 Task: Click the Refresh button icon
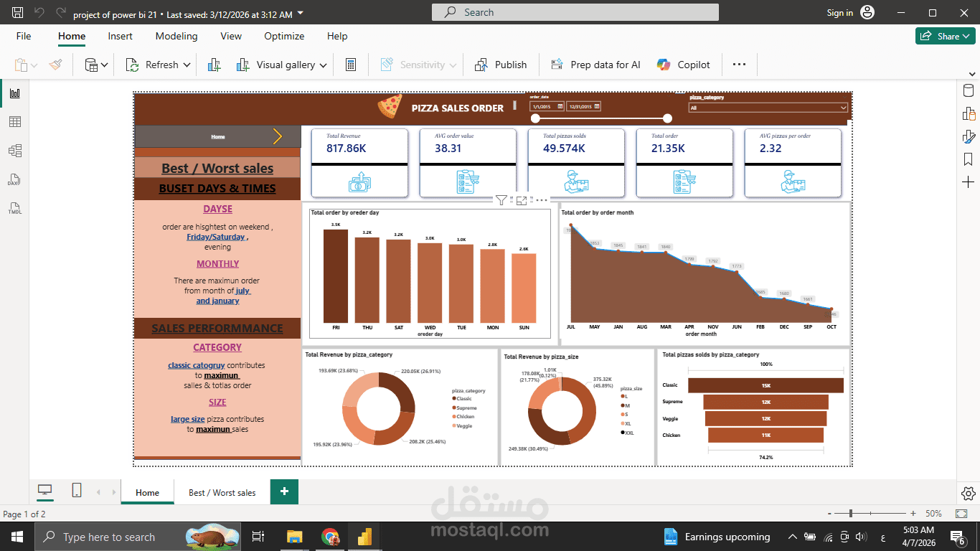(133, 65)
